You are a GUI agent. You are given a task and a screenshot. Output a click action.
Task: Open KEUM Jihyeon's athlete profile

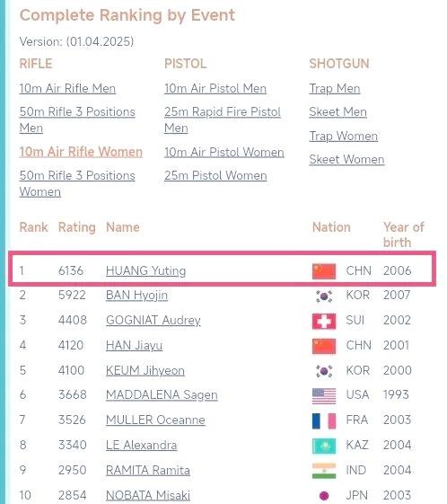click(x=145, y=371)
